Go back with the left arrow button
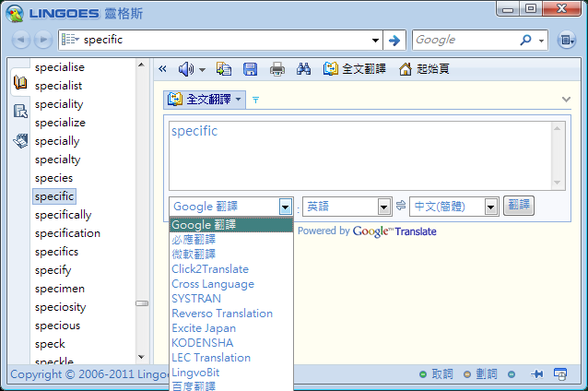 click(x=21, y=40)
